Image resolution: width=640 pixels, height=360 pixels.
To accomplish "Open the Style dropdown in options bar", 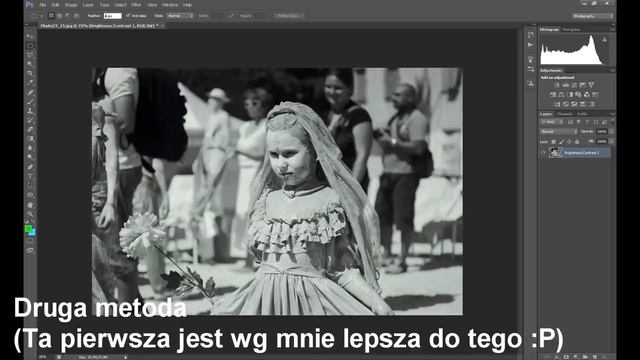I will (x=180, y=16).
